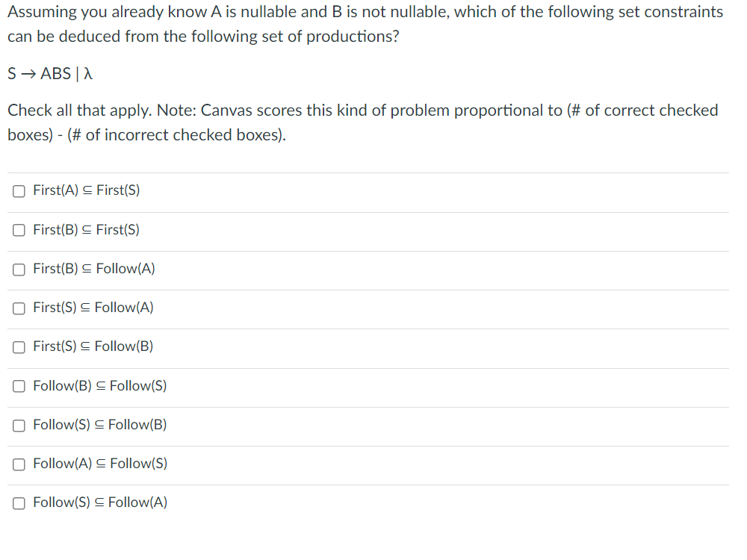747x560 pixels.
Task: Click the Follow(A) ⊆ Follow(S) answer label text
Action: tap(100, 464)
